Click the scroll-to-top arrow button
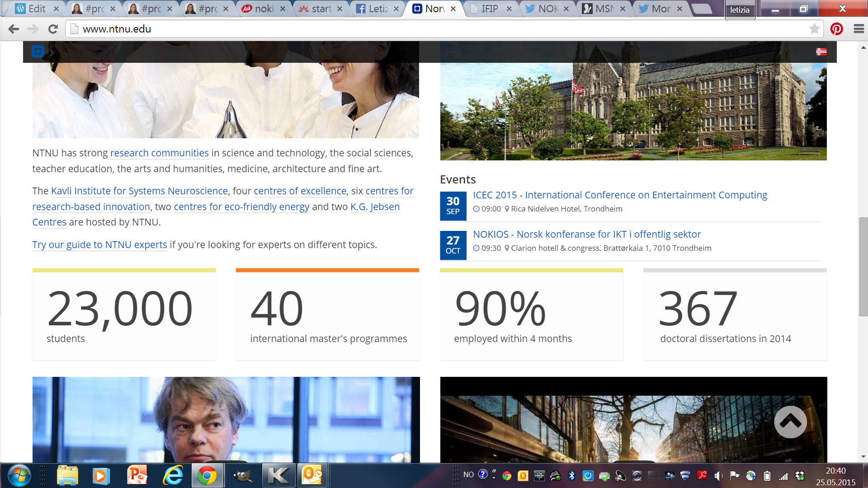The image size is (868, 488). [x=790, y=422]
